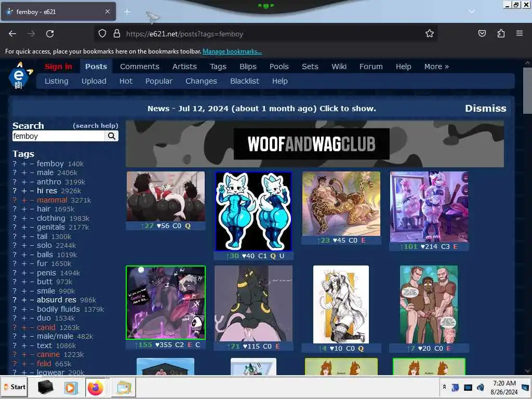Reload the page with the refresh icon
Screen dimensions: 532x399
coord(50,34)
